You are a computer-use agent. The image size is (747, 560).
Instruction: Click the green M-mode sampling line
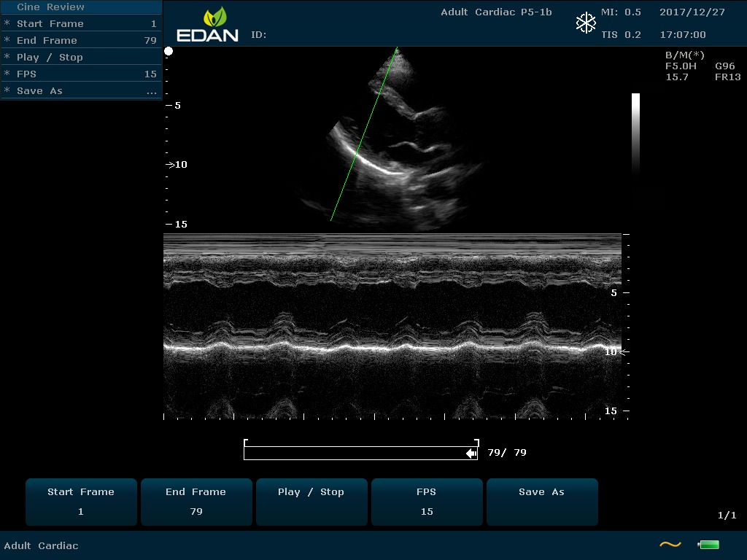click(x=364, y=134)
